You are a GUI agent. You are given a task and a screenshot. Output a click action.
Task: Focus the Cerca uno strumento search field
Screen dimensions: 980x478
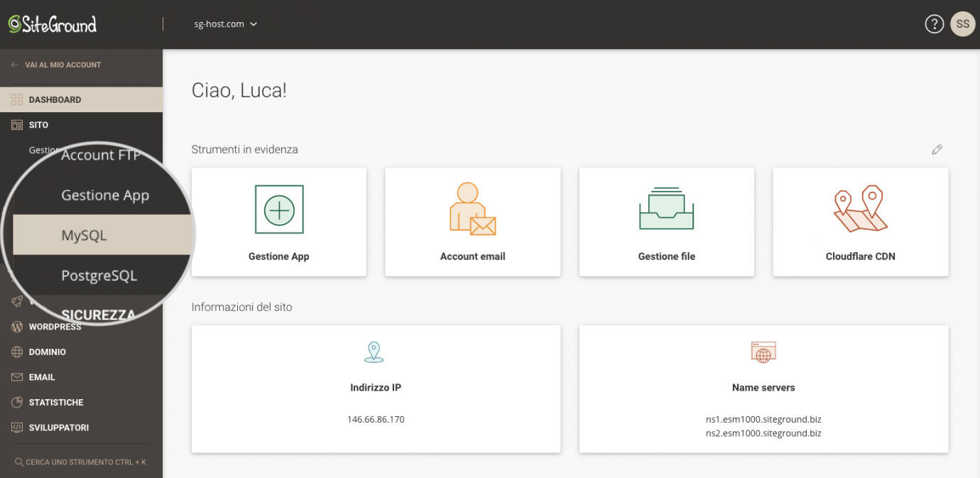(81, 462)
